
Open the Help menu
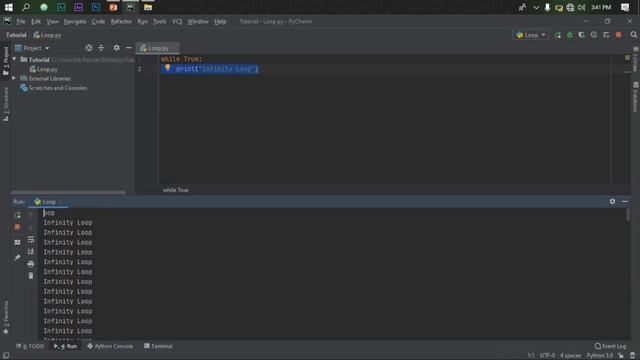coord(220,22)
